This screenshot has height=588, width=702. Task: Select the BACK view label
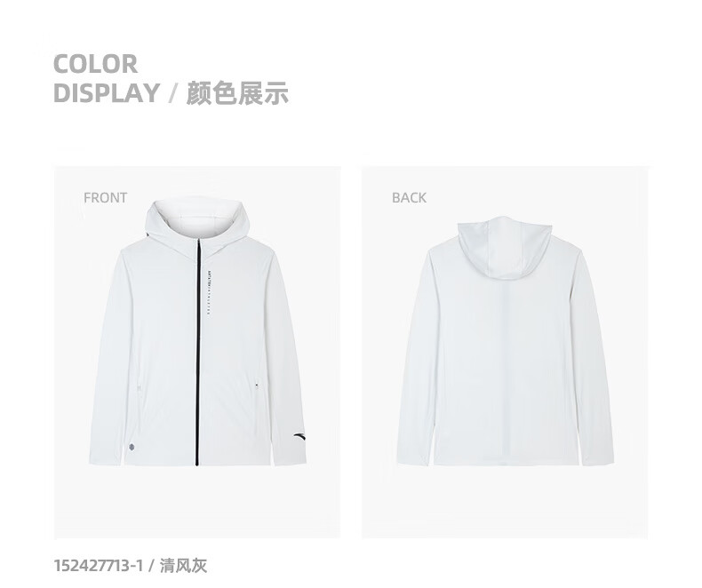(x=409, y=198)
